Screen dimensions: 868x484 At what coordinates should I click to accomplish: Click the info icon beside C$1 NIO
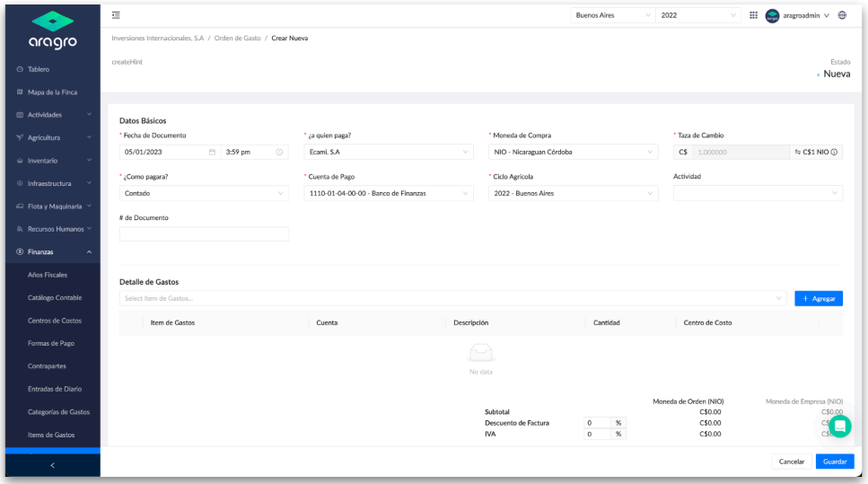point(834,152)
